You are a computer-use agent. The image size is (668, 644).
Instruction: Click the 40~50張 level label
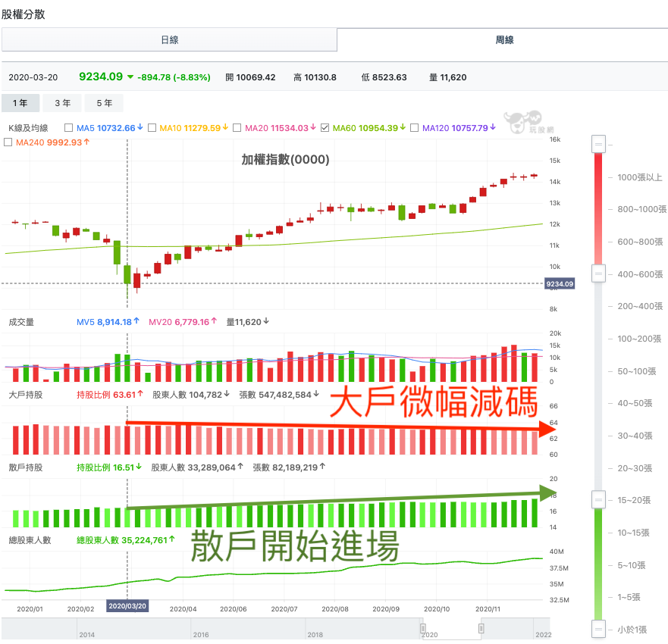pos(635,403)
